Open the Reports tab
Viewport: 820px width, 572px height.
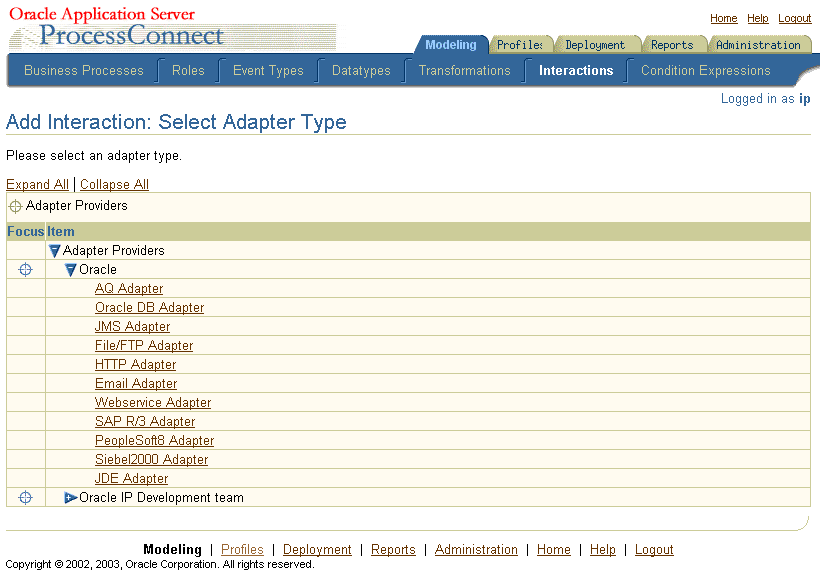672,45
